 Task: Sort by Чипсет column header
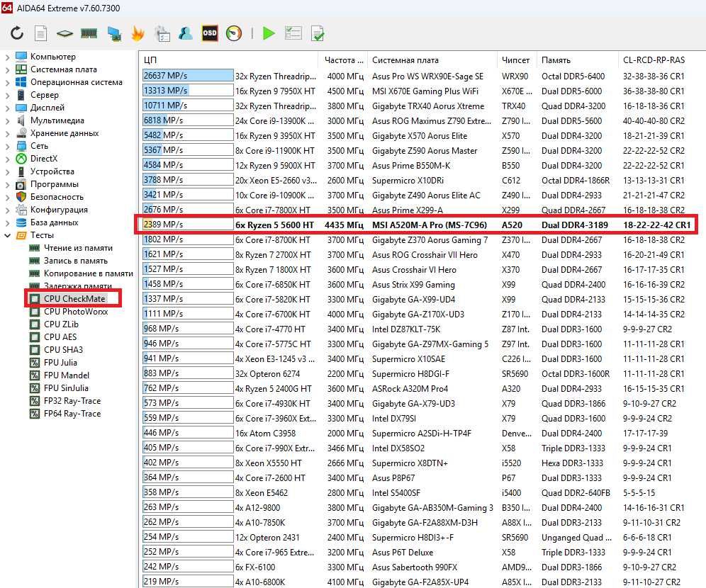(517, 60)
